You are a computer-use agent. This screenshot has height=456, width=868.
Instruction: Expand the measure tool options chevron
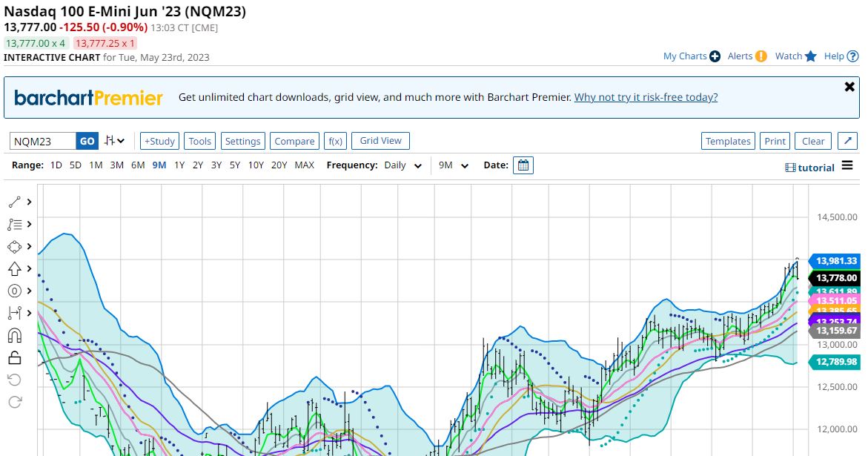(30, 313)
